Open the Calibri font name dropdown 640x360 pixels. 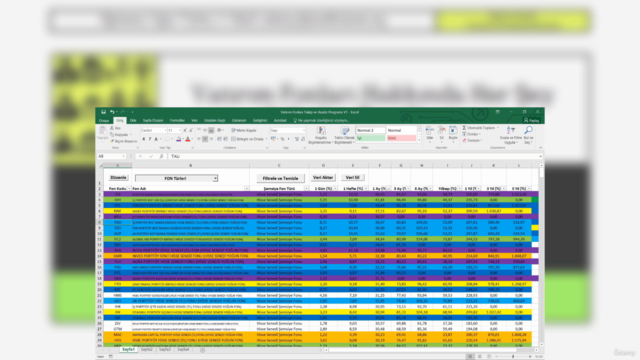[153, 130]
